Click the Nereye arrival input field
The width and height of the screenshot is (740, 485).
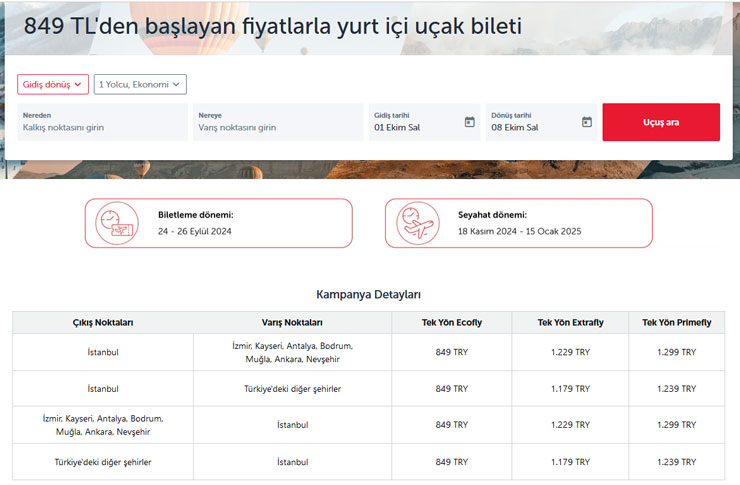pyautogui.click(x=278, y=122)
